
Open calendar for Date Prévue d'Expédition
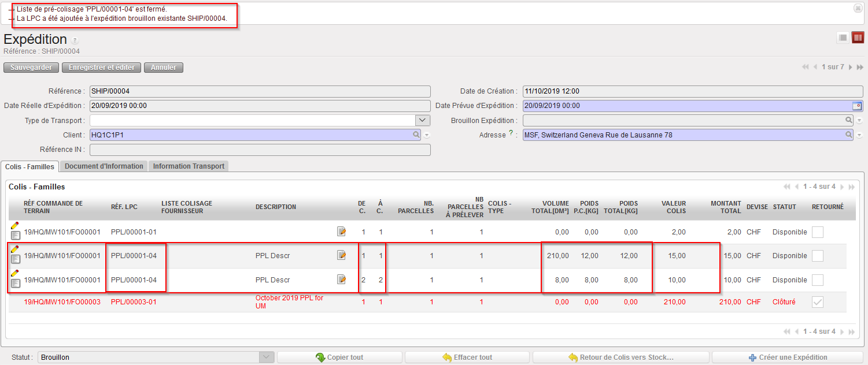coord(857,106)
